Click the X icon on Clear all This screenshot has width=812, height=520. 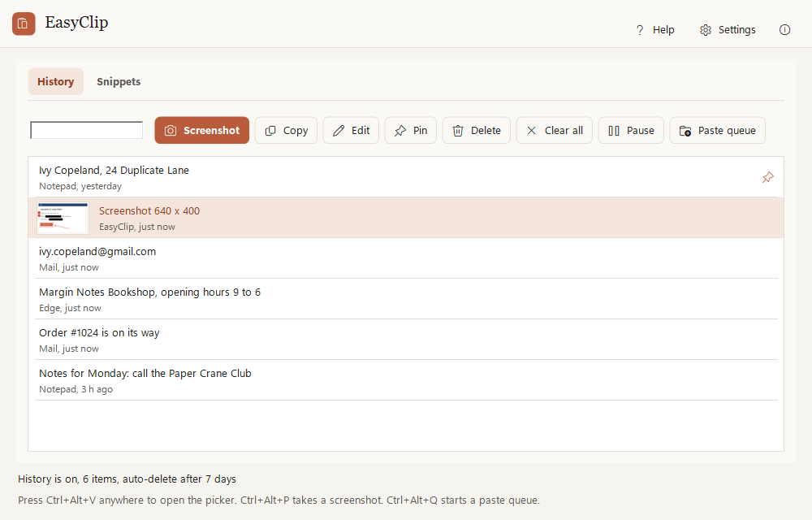[x=531, y=131]
